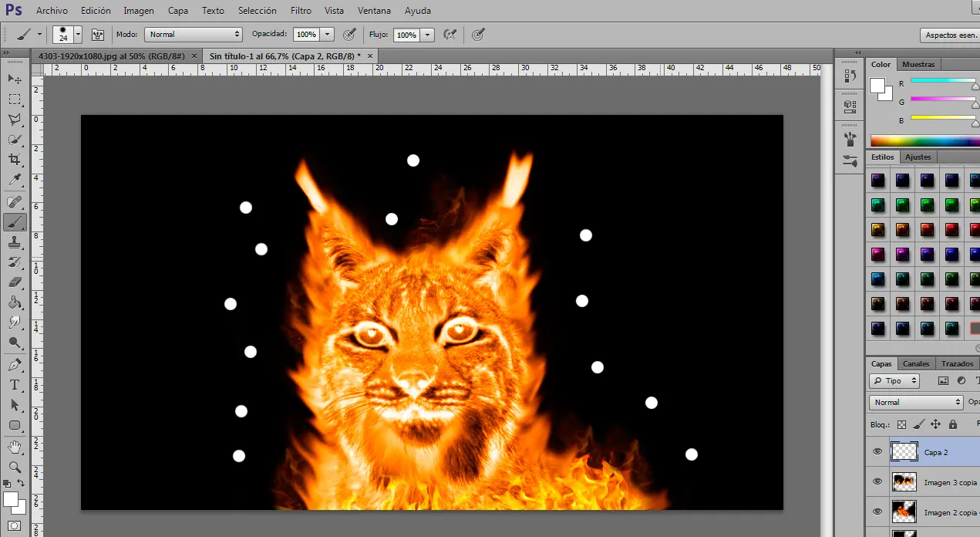
Task: Open the layer blend mode Normal dropdown
Action: tap(916, 403)
